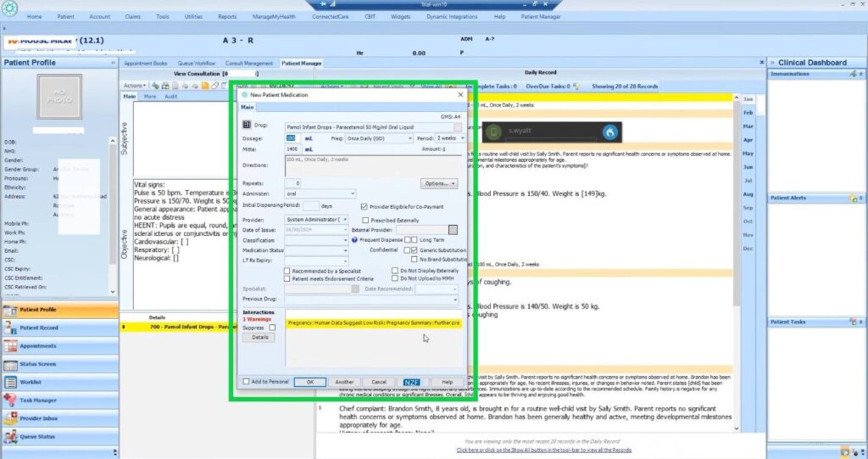The height and width of the screenshot is (459, 868).
Task: Click the External Provider browse button
Action: pos(453,229)
